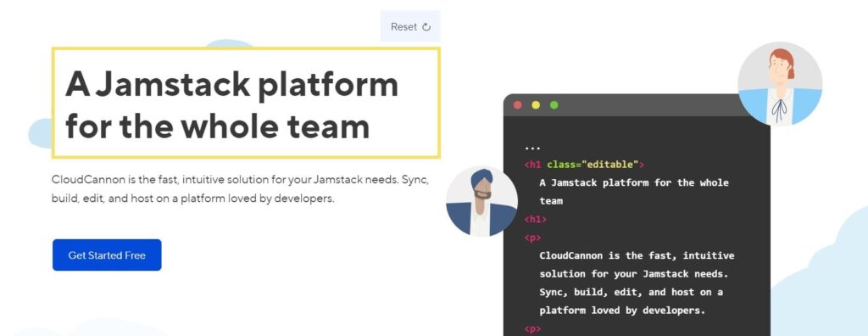The height and width of the screenshot is (336, 868).
Task: Click the code text 'A Jamstack platform for the whole'
Action: coord(634,183)
